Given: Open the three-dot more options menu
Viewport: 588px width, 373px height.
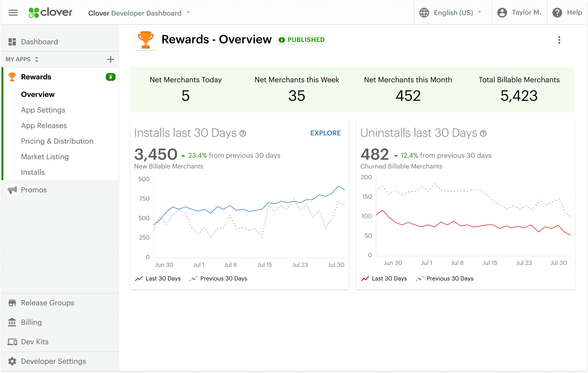Looking at the screenshot, I should point(559,40).
